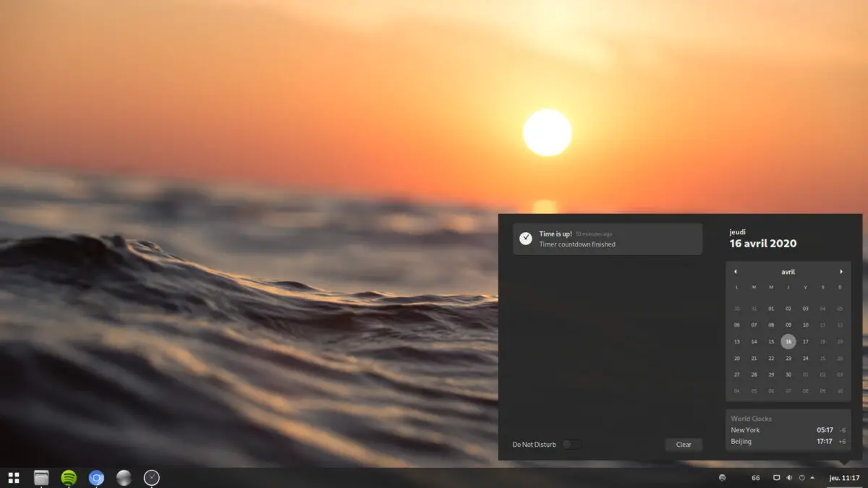Select date 11 in the calendar
Image resolution: width=868 pixels, height=488 pixels.
822,325
